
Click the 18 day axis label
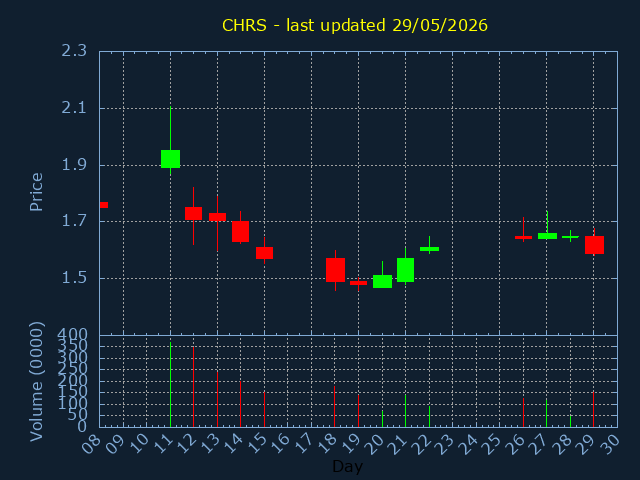(328, 444)
